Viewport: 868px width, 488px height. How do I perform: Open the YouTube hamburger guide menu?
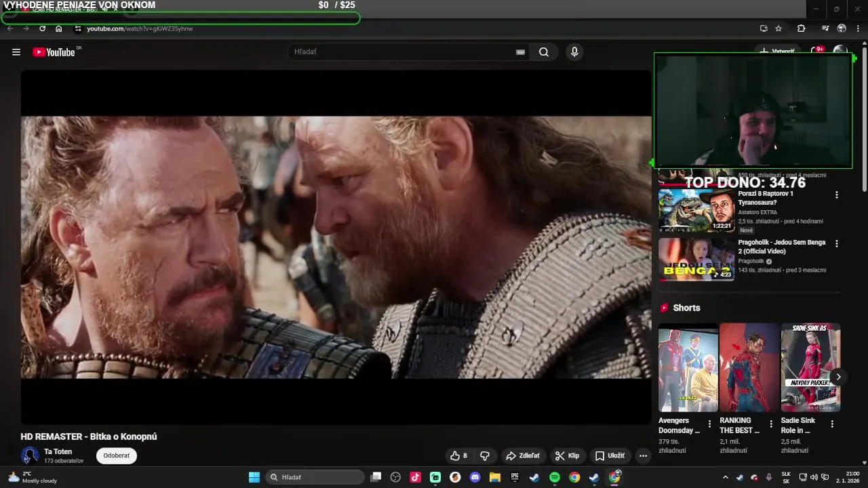tap(16, 52)
